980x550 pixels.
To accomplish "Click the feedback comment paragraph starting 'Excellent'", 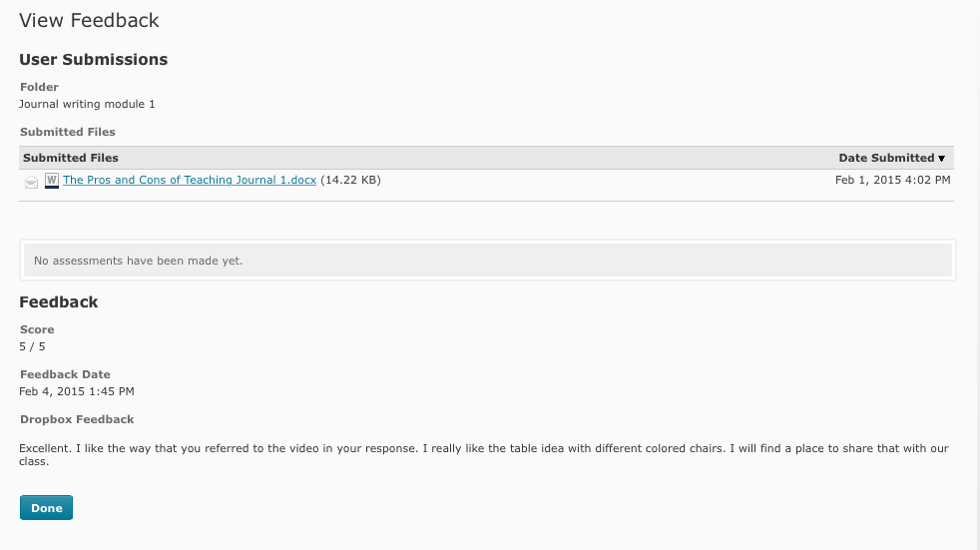I will (483, 455).
